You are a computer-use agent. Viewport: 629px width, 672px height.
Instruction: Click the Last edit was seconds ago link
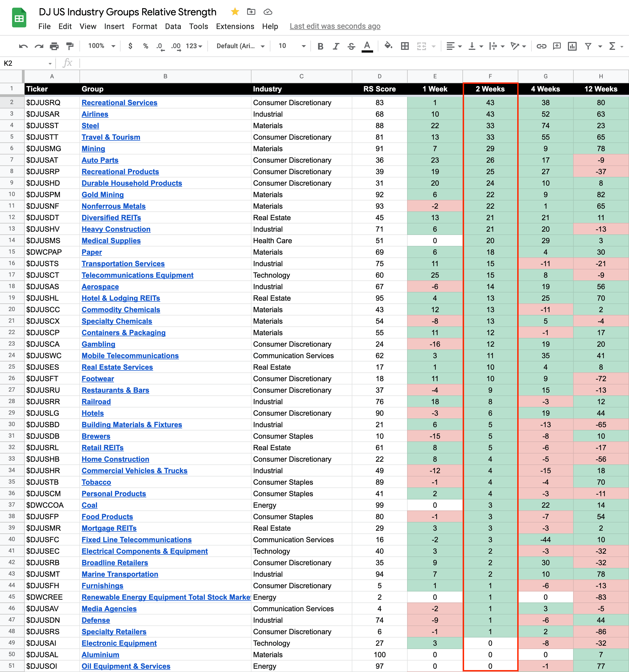pos(335,26)
